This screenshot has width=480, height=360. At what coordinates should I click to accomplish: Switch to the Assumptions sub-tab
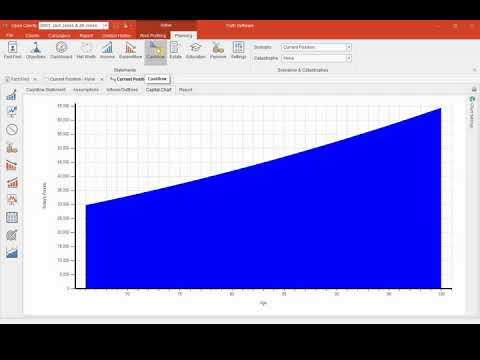[86, 90]
